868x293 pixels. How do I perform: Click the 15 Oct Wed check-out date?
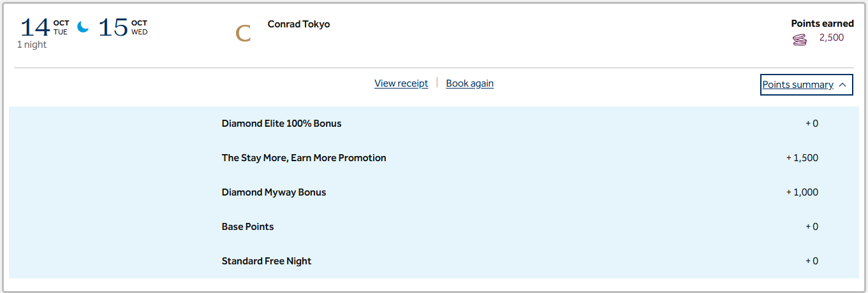pos(122,27)
